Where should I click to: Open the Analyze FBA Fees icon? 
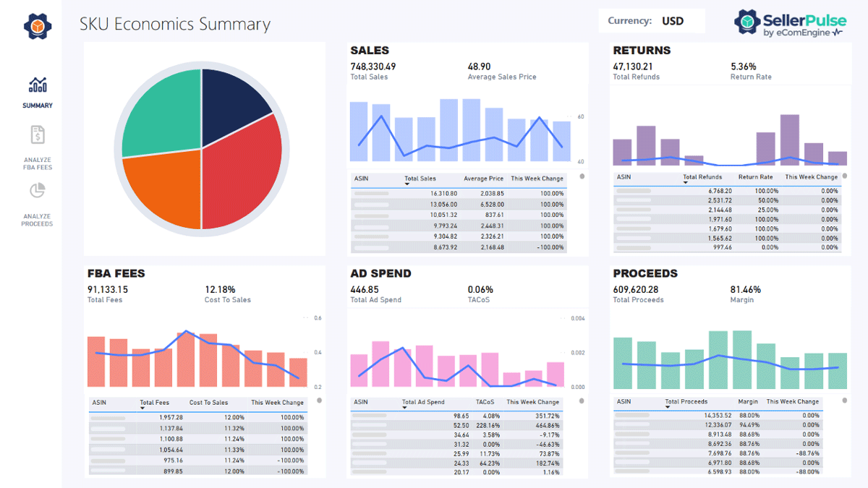(37, 135)
